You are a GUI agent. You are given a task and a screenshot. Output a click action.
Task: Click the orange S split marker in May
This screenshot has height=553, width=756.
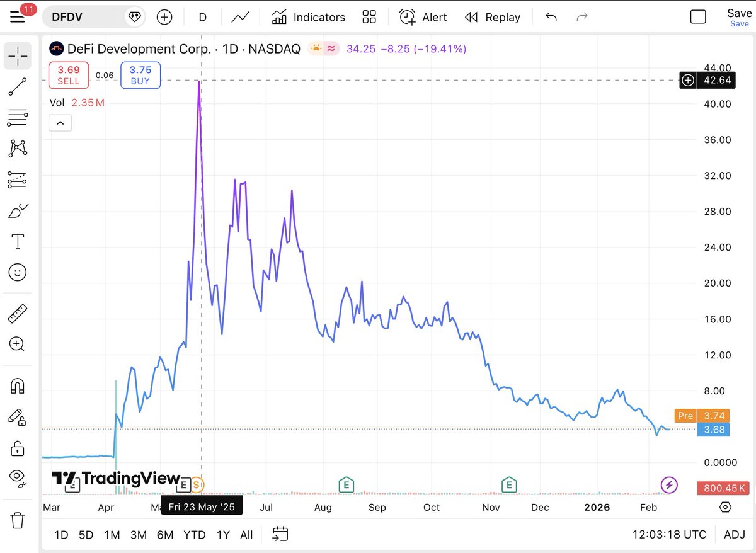tap(198, 484)
